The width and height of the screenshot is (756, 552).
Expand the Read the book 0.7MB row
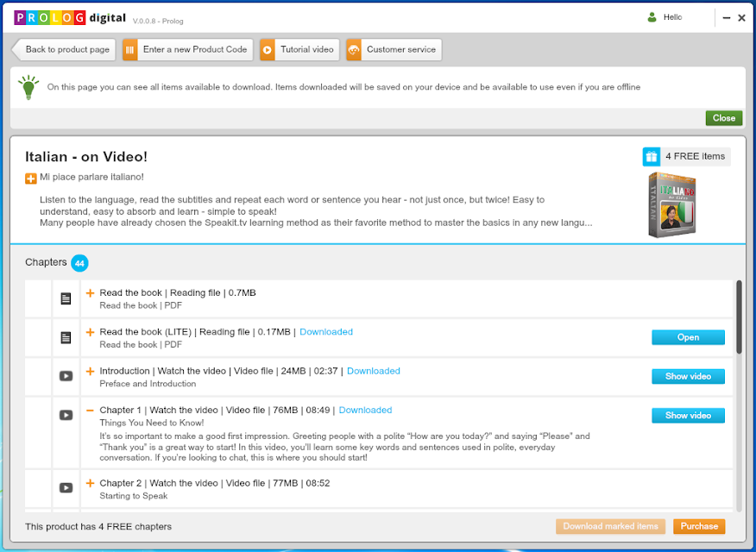90,293
